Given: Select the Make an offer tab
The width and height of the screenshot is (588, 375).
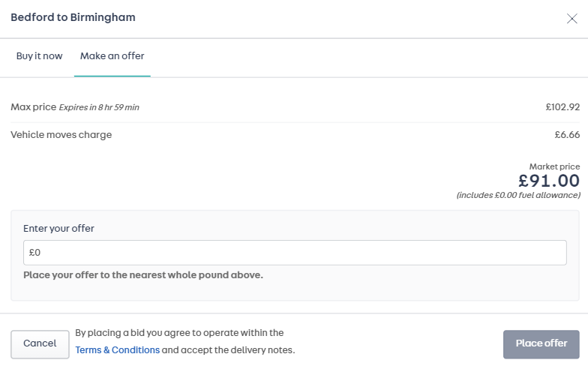Looking at the screenshot, I should (112, 56).
